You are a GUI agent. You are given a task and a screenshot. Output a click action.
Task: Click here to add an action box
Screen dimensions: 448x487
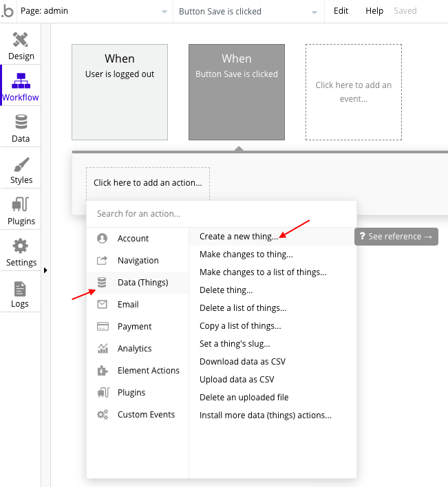(148, 183)
